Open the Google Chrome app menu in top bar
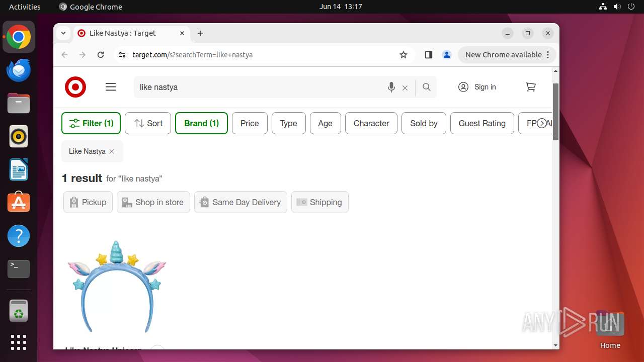This screenshot has width=644, height=362. pos(91,7)
